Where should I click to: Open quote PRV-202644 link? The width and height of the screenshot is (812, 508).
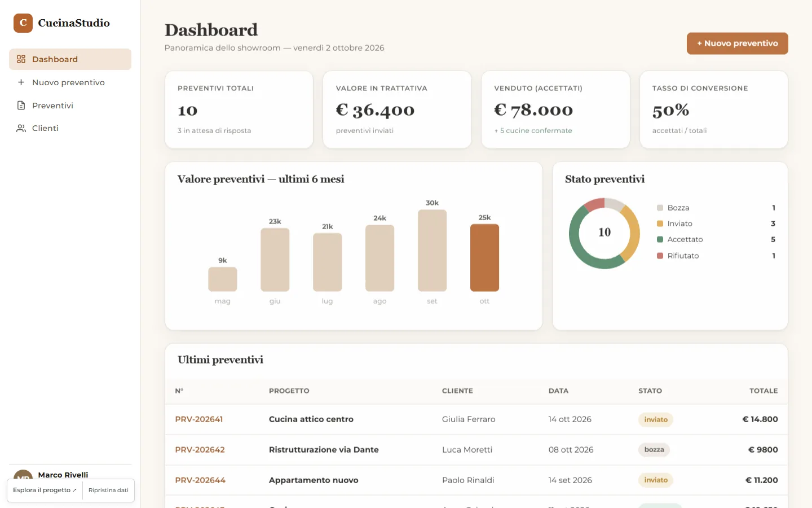click(x=200, y=480)
